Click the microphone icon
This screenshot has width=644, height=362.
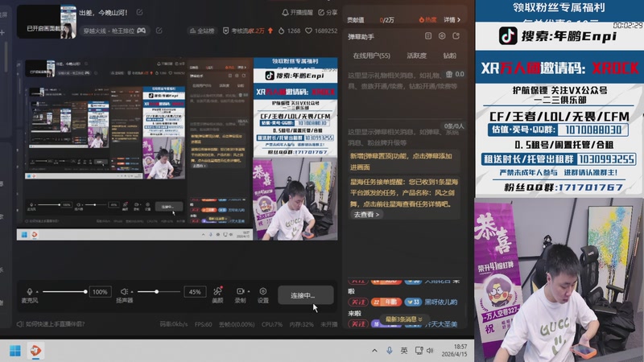pyautogui.click(x=30, y=291)
